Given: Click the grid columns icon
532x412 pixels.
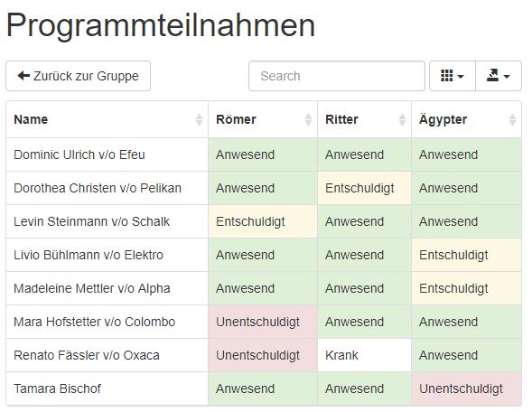Looking at the screenshot, I should (447, 75).
